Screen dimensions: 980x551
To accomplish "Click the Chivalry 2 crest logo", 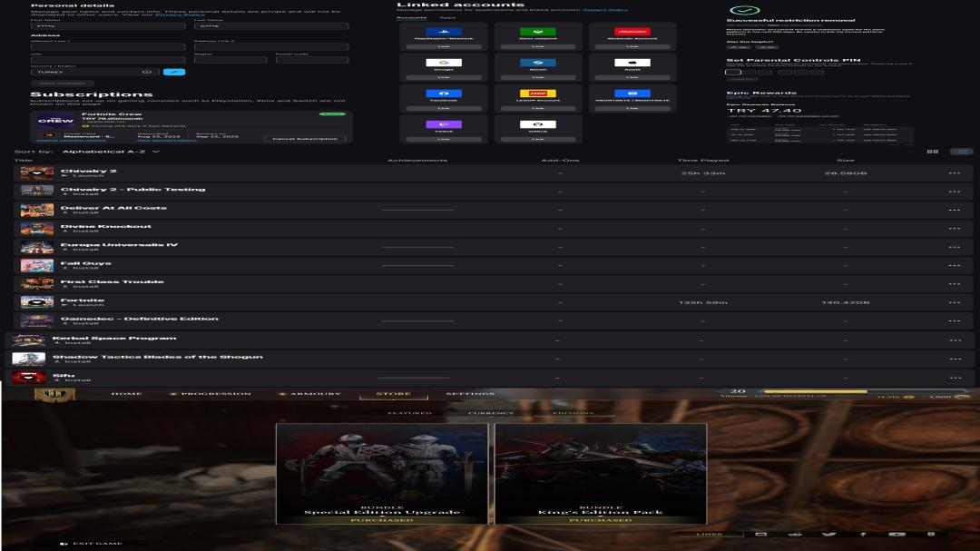I will click(x=55, y=395).
